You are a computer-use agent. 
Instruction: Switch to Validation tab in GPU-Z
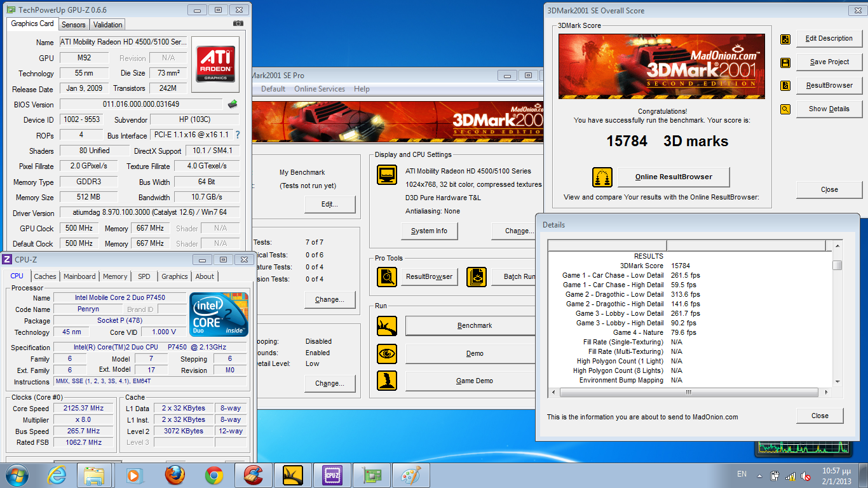(x=107, y=25)
